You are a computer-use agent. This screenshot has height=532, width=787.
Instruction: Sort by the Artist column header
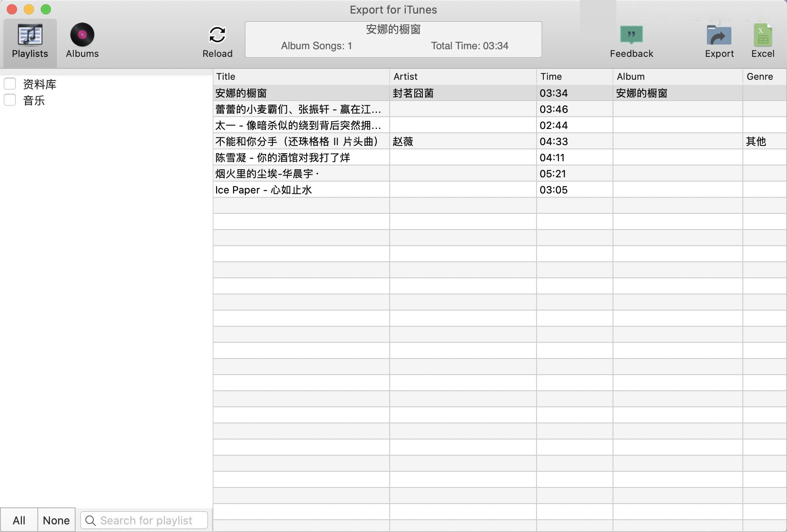pyautogui.click(x=463, y=76)
